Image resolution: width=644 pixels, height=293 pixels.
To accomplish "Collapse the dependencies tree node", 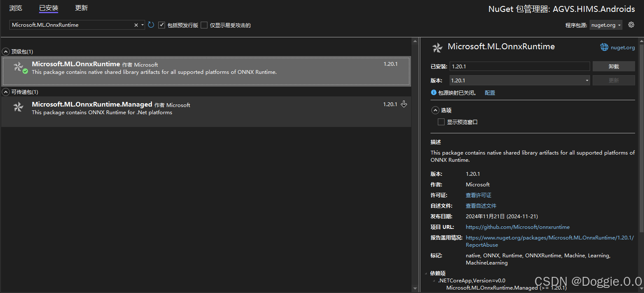I will [x=426, y=273].
